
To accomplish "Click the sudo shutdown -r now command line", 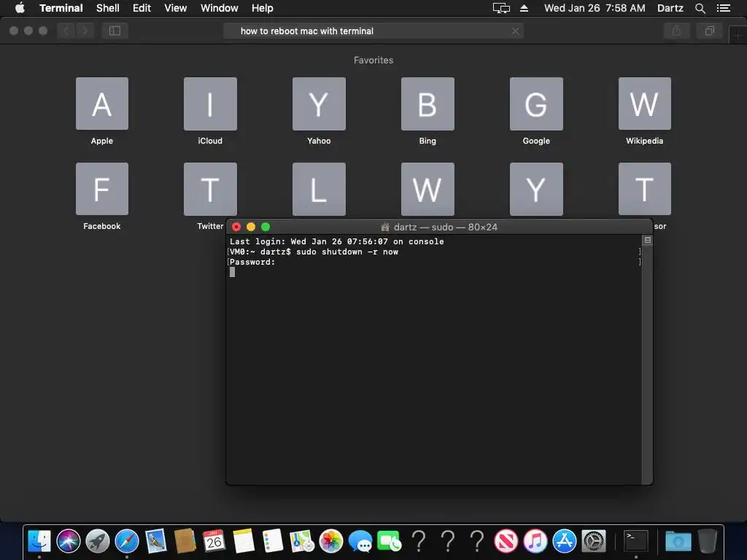I will (347, 252).
